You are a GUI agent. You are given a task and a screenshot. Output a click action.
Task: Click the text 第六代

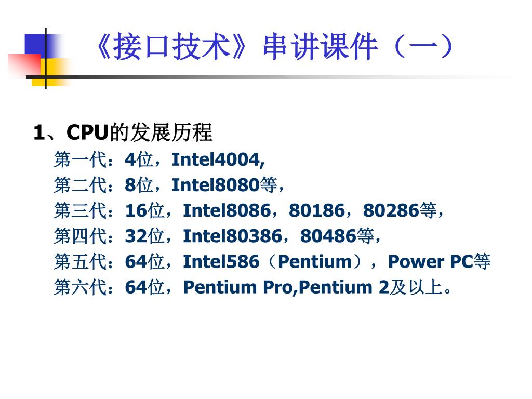click(x=81, y=287)
